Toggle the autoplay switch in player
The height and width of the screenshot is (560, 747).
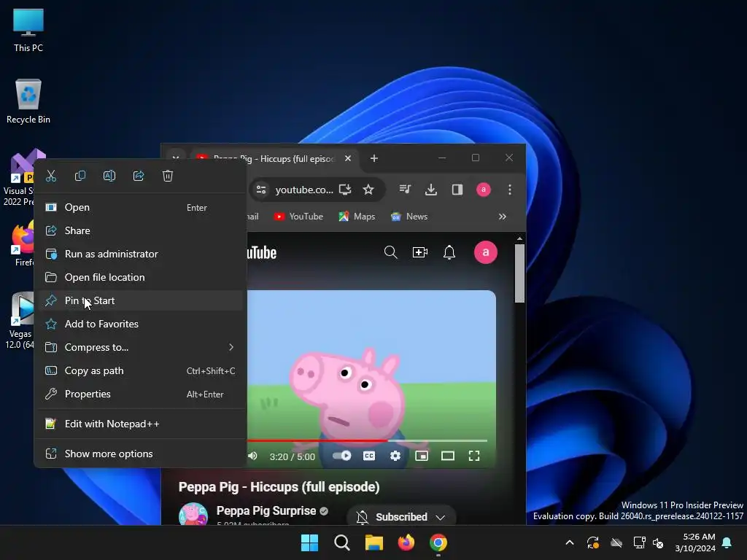click(x=341, y=456)
